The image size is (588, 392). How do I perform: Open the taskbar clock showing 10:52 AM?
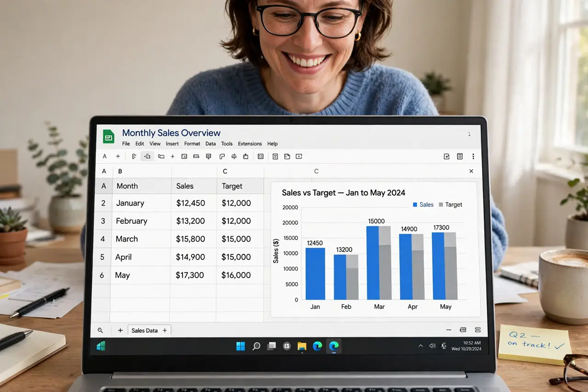coord(466,346)
